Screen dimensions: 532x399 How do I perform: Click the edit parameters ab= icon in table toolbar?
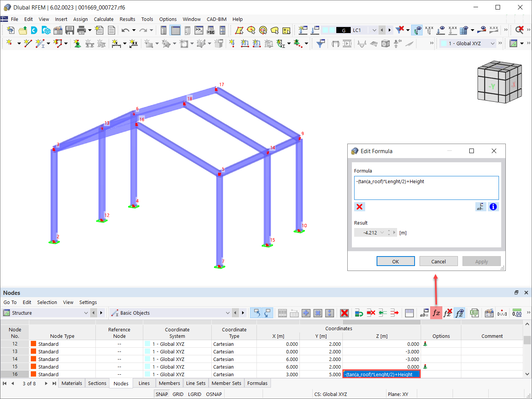tap(424, 313)
